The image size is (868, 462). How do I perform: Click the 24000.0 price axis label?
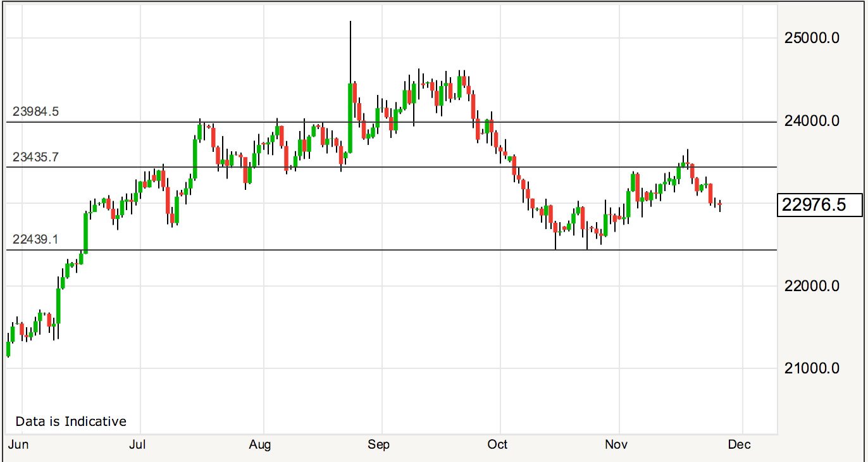click(811, 121)
